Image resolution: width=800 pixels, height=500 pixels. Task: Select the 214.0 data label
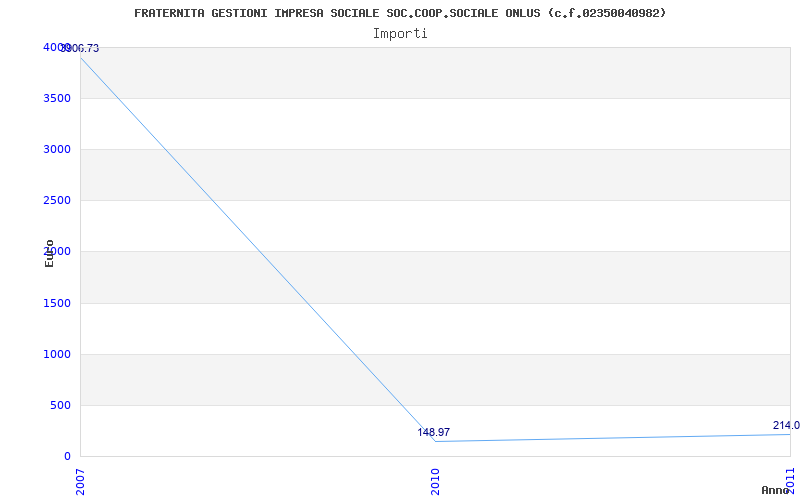pos(785,425)
